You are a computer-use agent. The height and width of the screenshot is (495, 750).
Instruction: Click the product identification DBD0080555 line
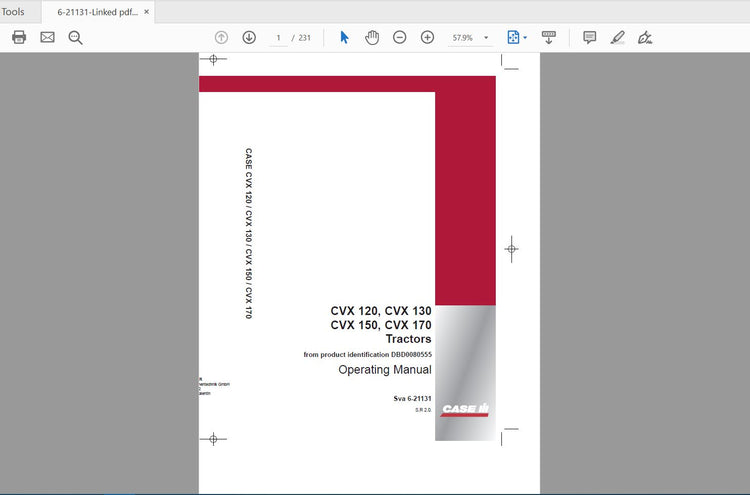tap(367, 355)
